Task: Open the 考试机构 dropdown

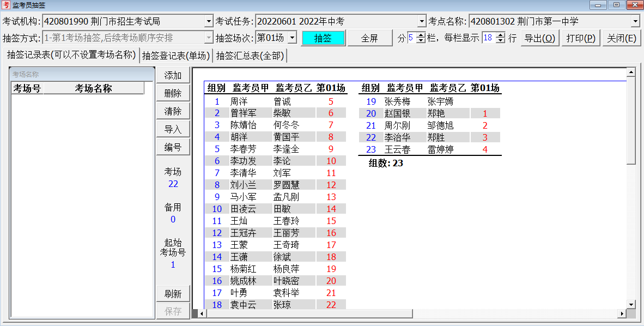Action: point(209,22)
